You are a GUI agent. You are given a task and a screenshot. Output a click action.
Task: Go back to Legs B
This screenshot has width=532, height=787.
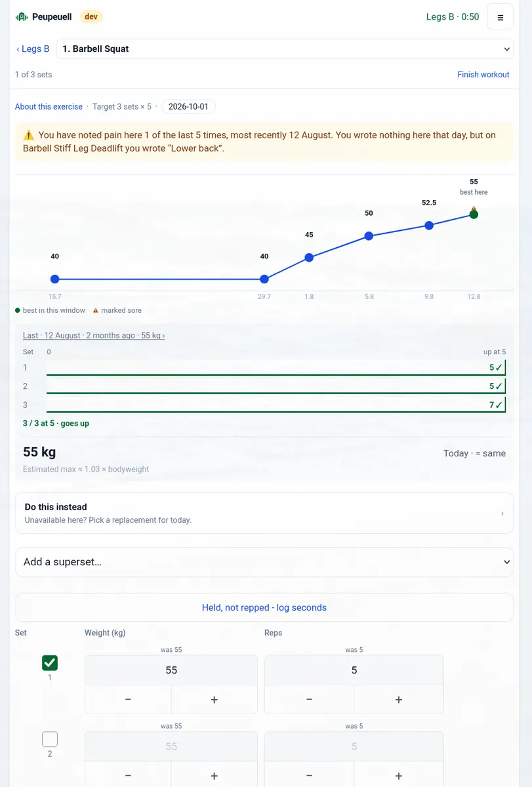pyautogui.click(x=33, y=49)
